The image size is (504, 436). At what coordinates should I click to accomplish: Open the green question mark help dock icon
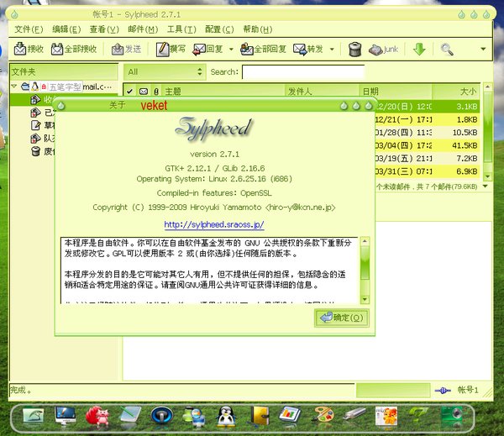tap(418, 416)
